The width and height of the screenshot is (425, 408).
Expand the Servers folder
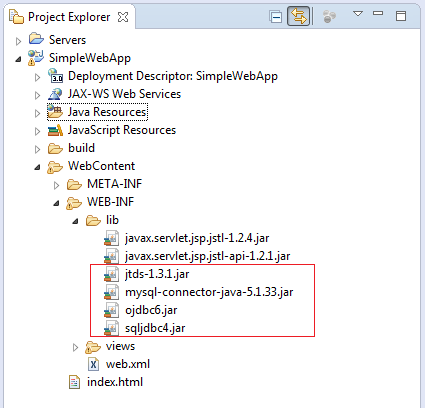coord(19,41)
